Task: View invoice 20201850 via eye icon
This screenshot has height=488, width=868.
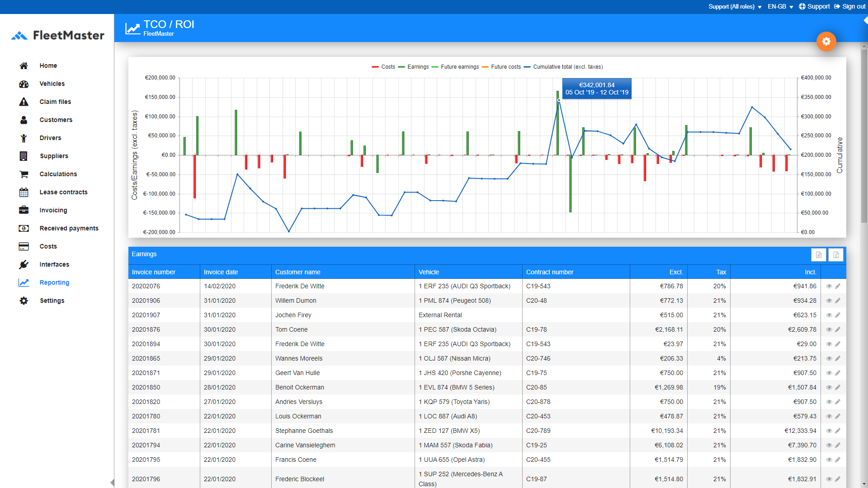Action: coord(829,387)
